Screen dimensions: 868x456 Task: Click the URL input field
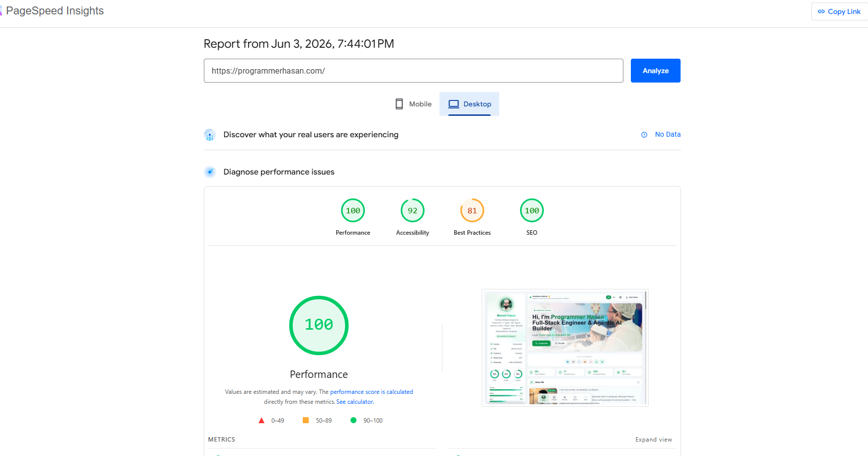[413, 71]
